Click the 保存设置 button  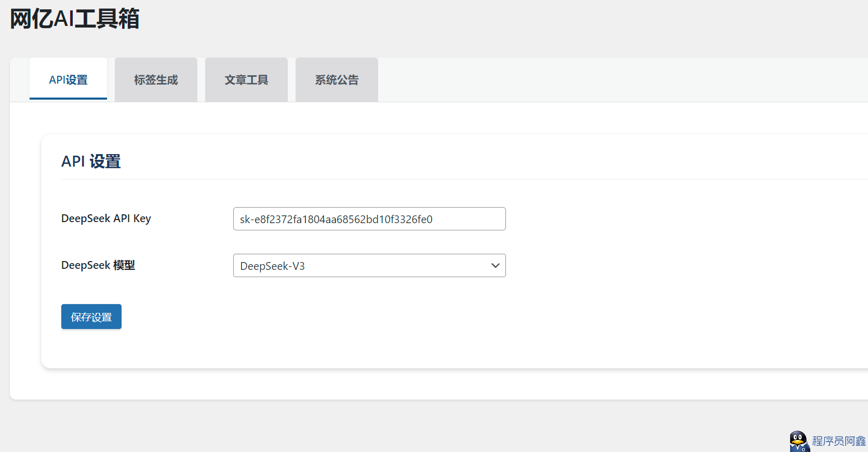(x=91, y=317)
